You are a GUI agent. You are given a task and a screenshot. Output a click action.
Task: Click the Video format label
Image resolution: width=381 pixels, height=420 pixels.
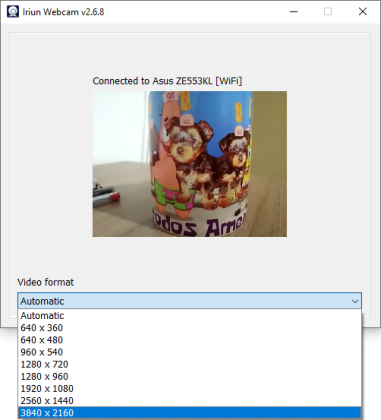(46, 282)
